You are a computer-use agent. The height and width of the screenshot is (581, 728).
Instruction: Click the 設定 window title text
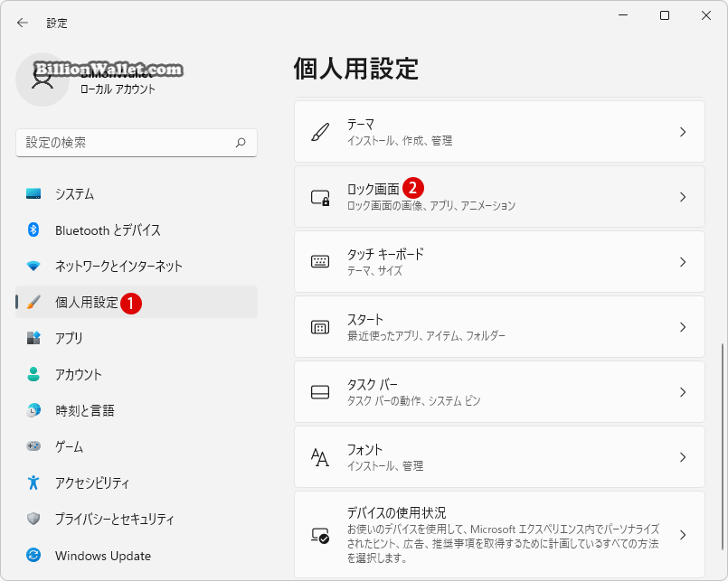[x=57, y=23]
